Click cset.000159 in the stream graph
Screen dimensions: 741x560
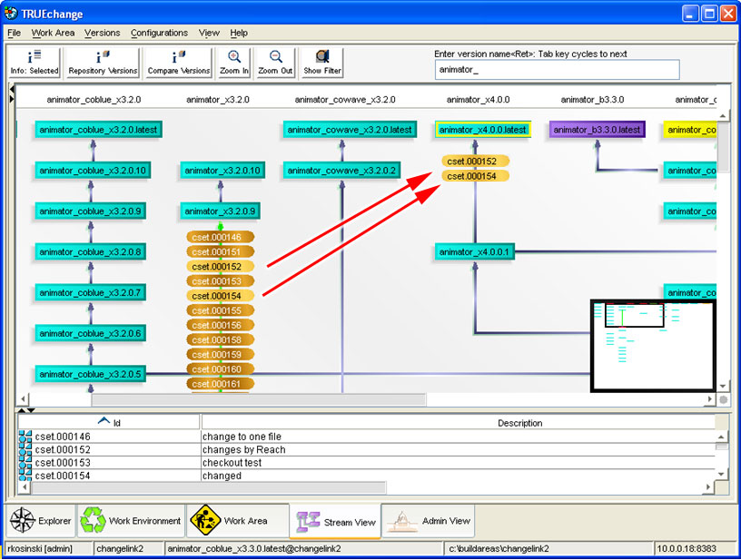click(221, 354)
